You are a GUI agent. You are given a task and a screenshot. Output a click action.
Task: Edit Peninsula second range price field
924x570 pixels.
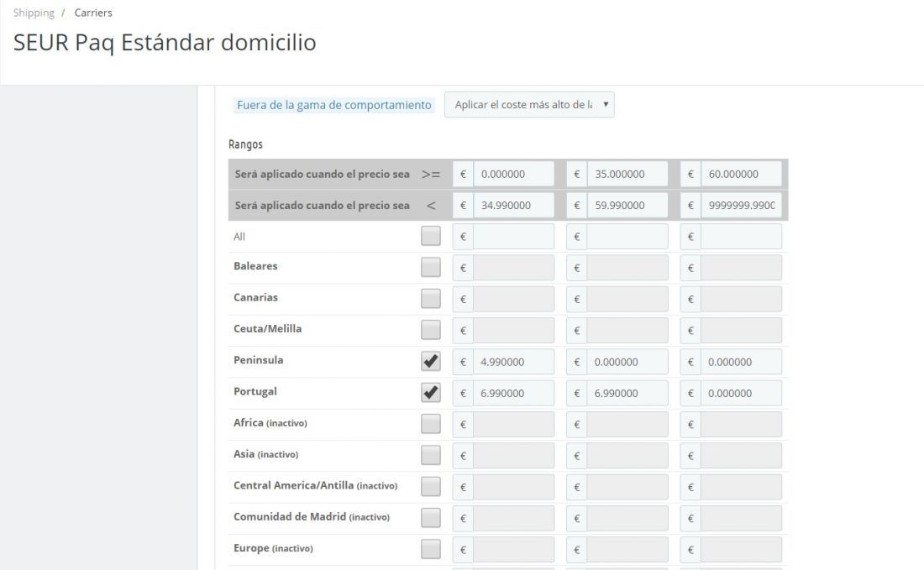[x=627, y=362]
